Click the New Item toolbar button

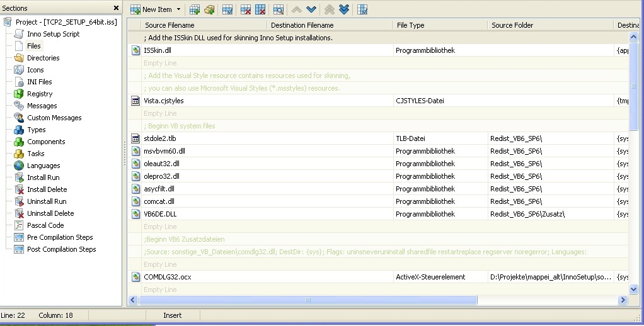[x=151, y=9]
